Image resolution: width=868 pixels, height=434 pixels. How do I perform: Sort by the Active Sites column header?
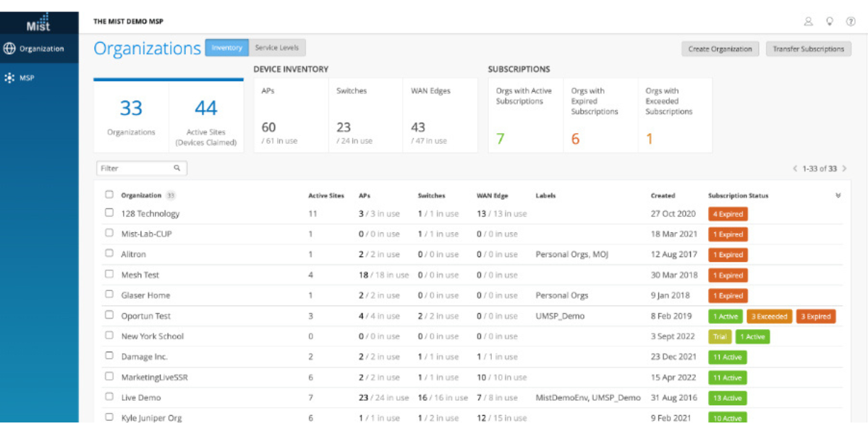coord(326,195)
